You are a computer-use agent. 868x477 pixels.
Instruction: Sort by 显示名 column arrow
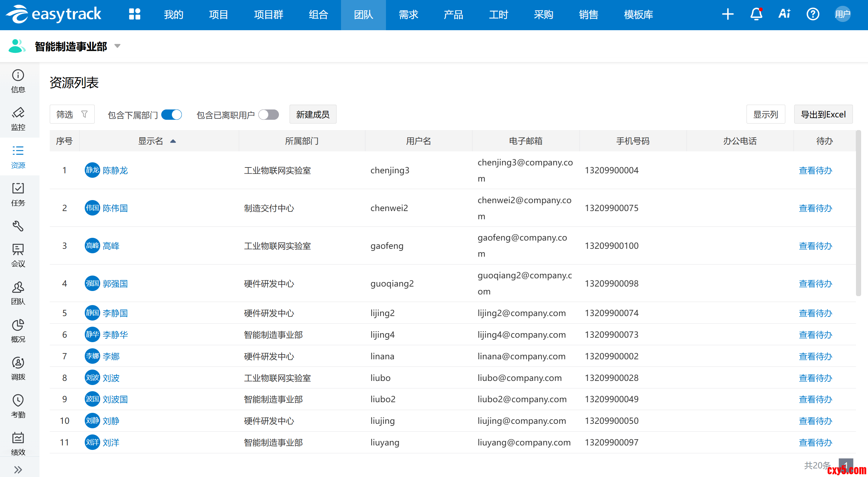[173, 141]
